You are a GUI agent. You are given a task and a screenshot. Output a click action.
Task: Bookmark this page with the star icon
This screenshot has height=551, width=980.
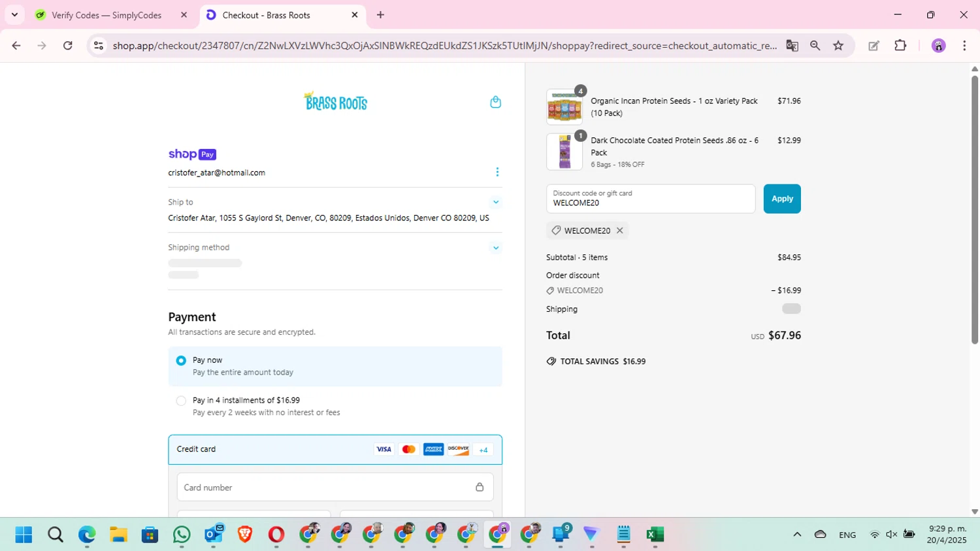pos(838,46)
